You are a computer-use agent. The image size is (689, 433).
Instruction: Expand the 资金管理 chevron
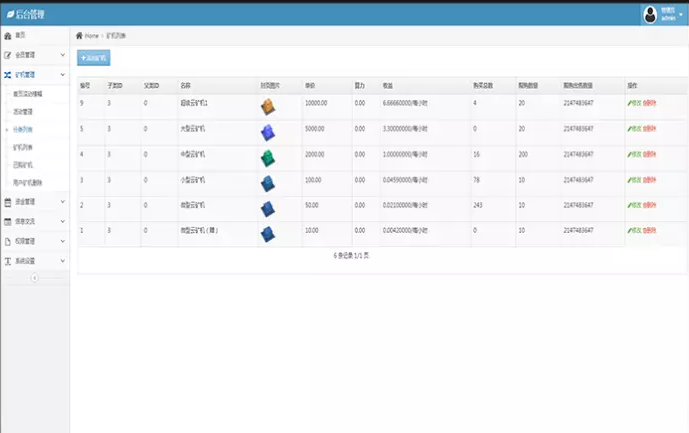coord(62,201)
